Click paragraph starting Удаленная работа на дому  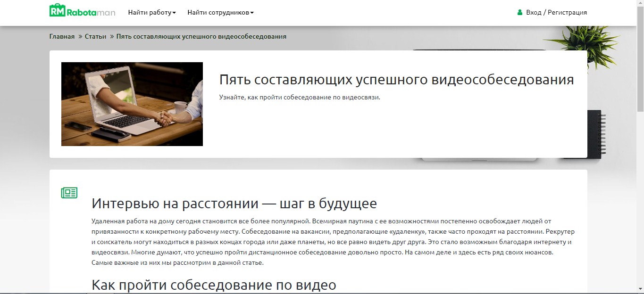point(333,242)
